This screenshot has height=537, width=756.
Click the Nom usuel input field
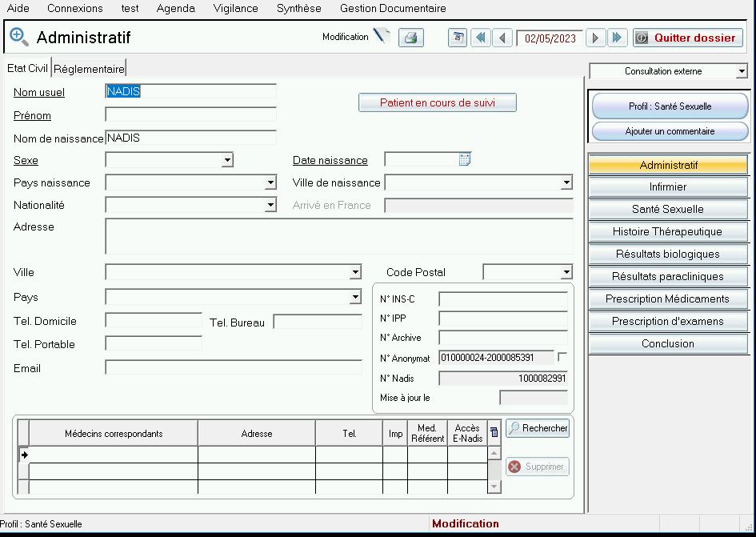[191, 91]
